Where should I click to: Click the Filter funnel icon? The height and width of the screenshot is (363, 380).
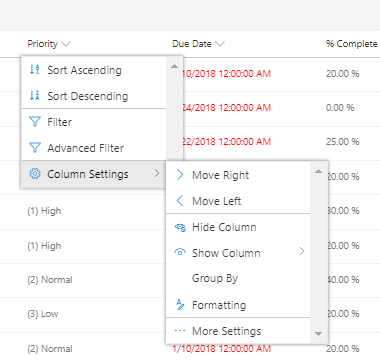pyautogui.click(x=35, y=122)
